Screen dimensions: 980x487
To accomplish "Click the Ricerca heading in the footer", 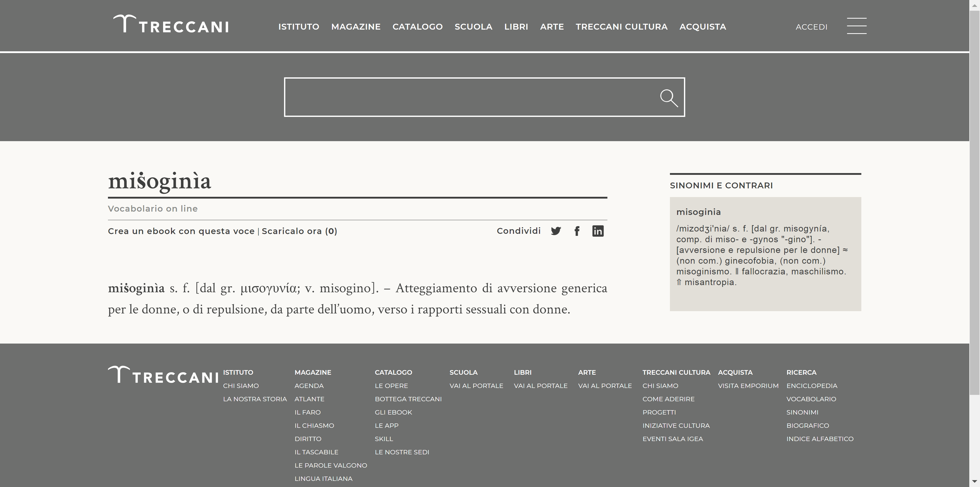I will coord(801,372).
